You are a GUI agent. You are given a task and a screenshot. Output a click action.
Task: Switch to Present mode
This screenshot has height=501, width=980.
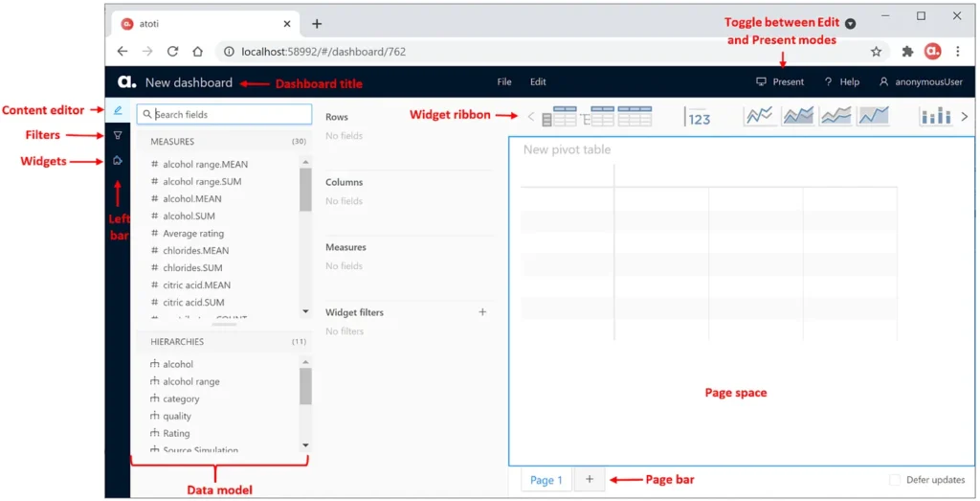pos(780,82)
